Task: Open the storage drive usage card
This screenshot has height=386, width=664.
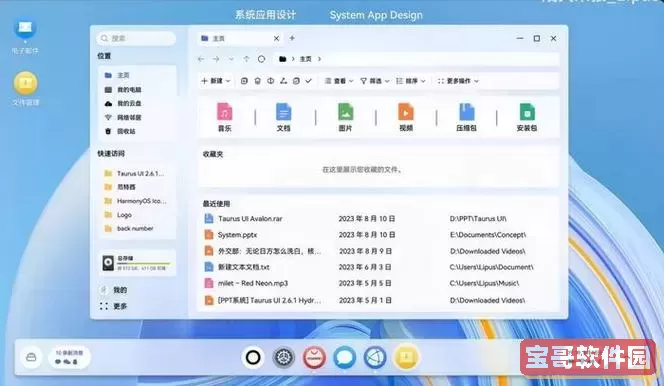Action: point(137,263)
